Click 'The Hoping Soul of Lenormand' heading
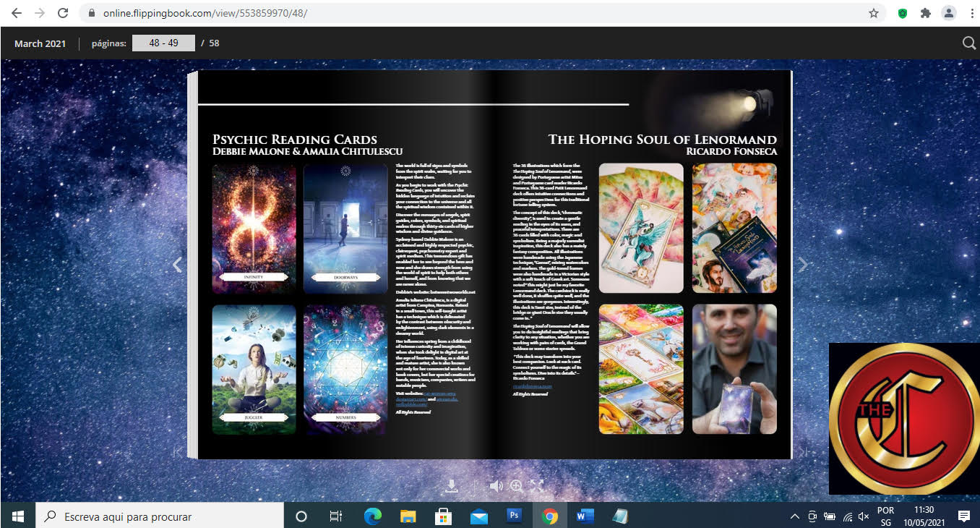This screenshot has height=528, width=980. coord(663,140)
